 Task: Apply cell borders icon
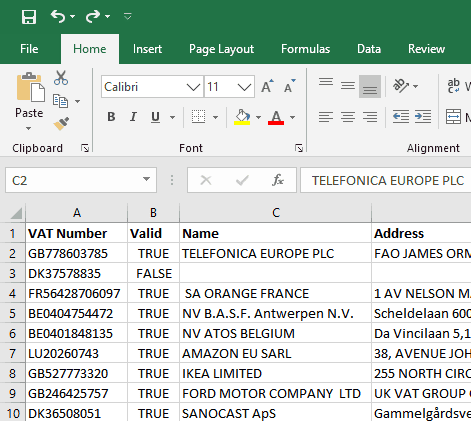[x=198, y=117]
